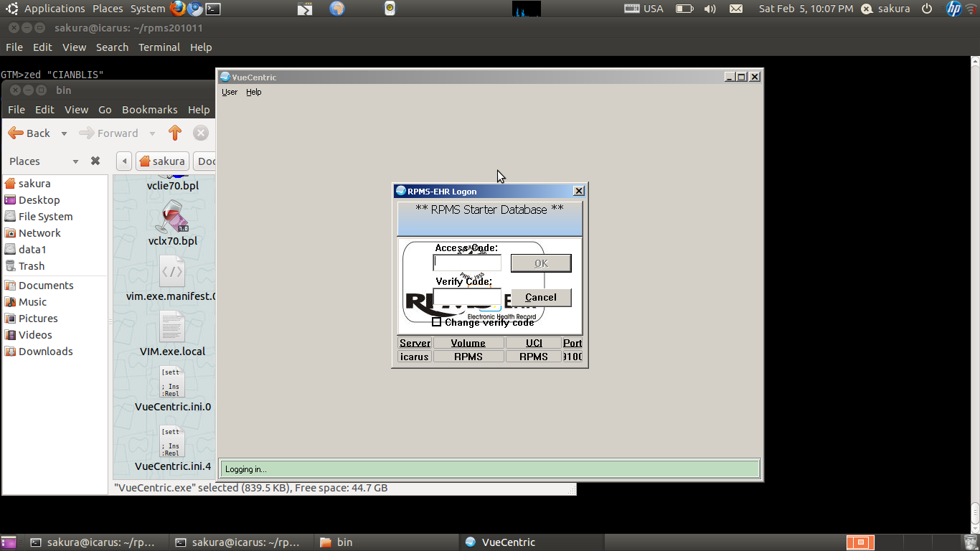Open the Search menu in terminal window
The width and height of the screenshot is (980, 551).
(x=112, y=47)
